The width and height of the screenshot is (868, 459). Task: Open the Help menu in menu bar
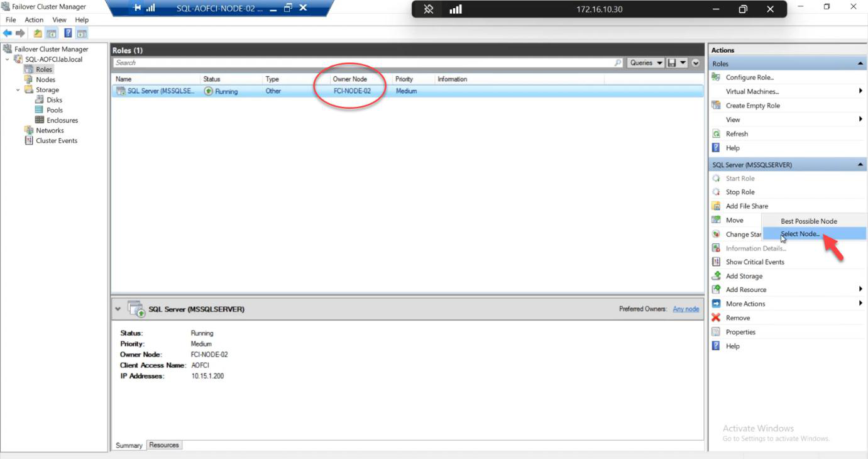(x=82, y=20)
